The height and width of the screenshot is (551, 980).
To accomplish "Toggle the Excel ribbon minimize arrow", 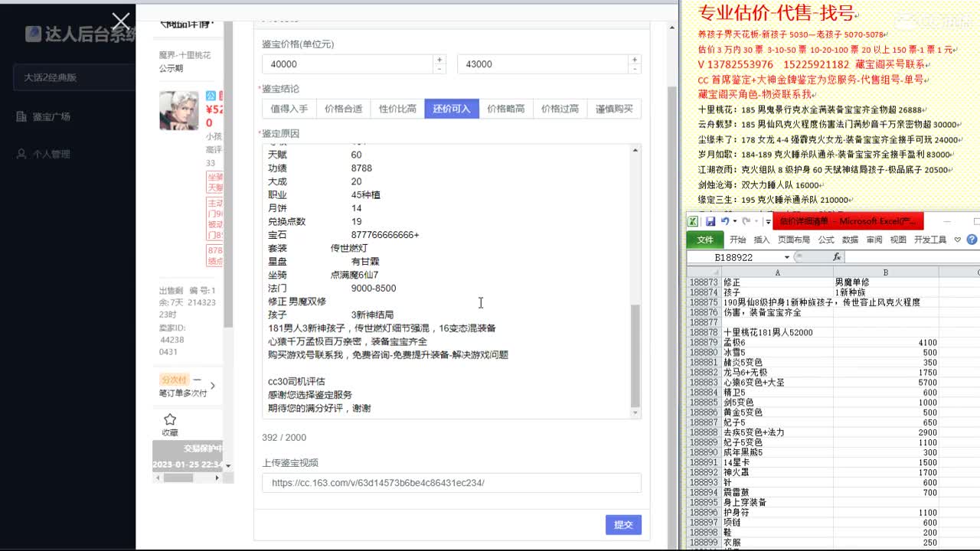I will [x=957, y=240].
